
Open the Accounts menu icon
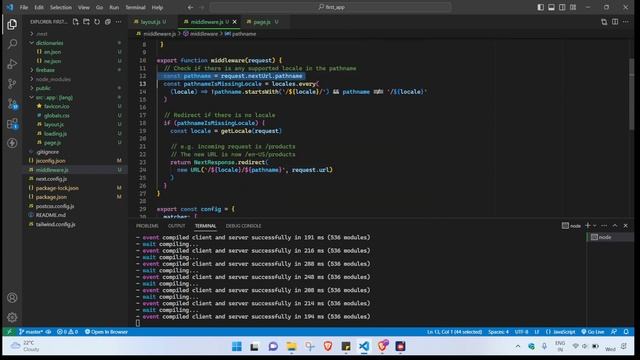click(12, 298)
